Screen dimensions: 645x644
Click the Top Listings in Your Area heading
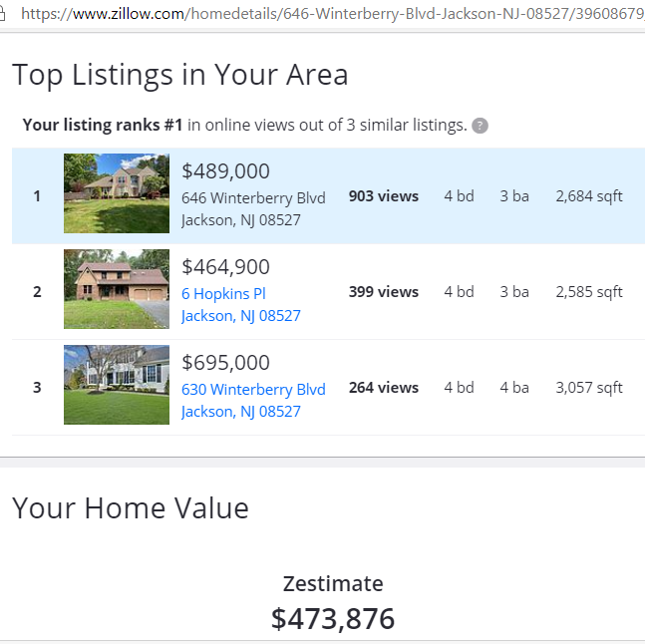180,74
